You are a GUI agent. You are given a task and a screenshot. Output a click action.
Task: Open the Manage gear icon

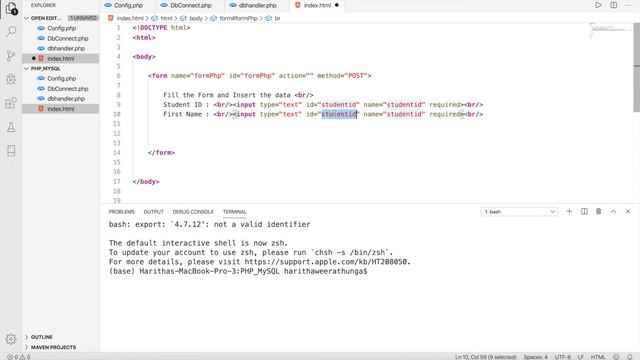pos(11,339)
